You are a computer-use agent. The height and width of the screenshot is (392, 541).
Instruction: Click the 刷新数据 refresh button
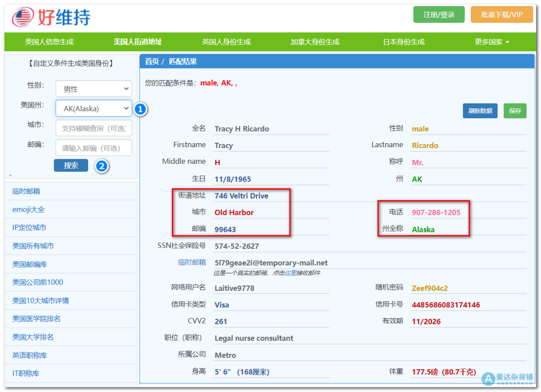[x=480, y=111]
